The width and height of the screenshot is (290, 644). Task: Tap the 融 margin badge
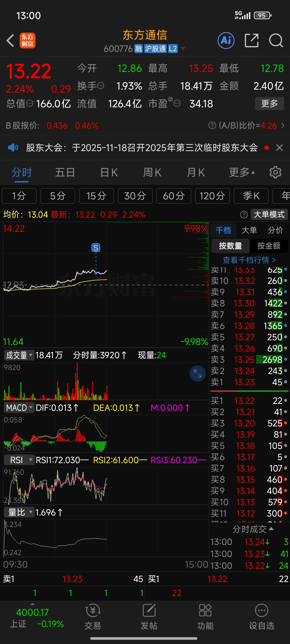(x=139, y=49)
